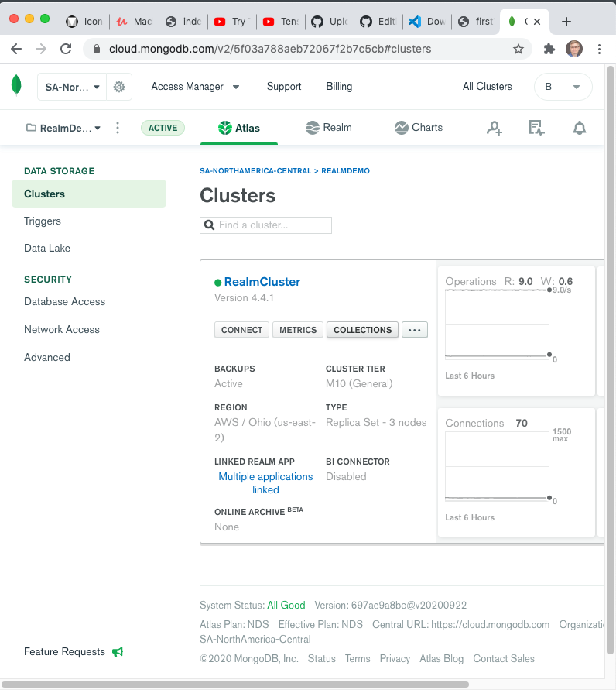This screenshot has width=616, height=690.
Task: Expand SA-Nor organization dropdown
Action: click(x=72, y=87)
